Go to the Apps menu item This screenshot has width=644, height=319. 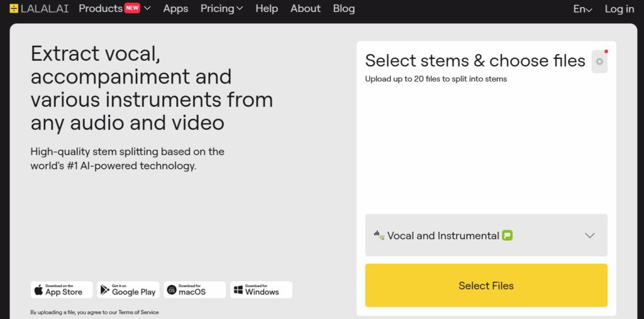[x=175, y=9]
